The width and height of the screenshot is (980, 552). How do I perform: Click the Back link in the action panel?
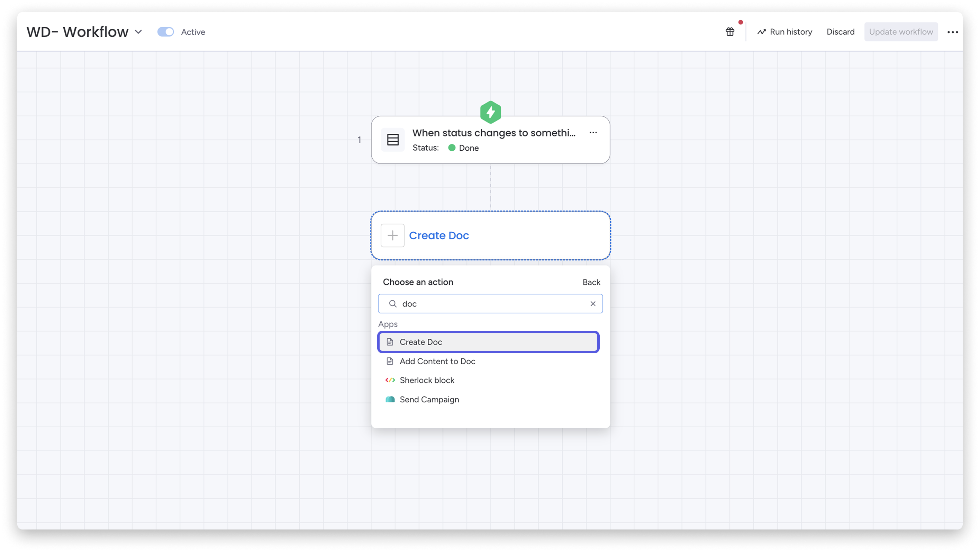(x=591, y=282)
